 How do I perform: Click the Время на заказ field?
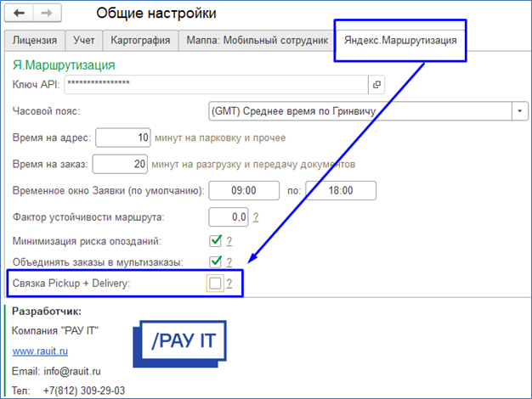point(120,164)
